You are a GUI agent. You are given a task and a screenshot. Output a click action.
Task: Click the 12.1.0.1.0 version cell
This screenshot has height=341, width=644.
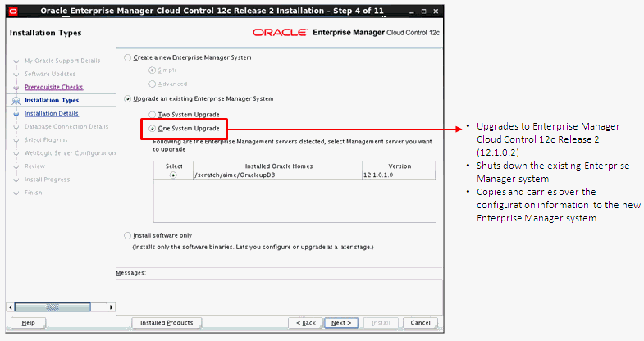click(399, 175)
